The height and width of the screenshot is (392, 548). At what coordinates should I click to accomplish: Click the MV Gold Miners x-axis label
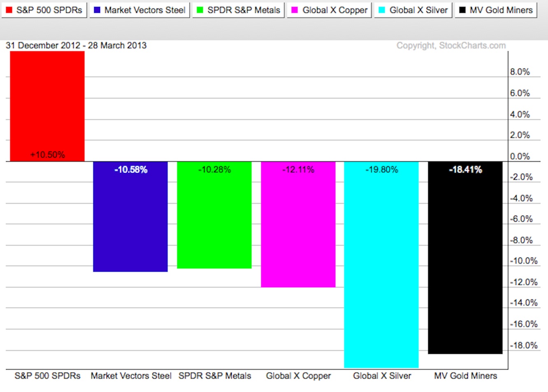click(465, 376)
